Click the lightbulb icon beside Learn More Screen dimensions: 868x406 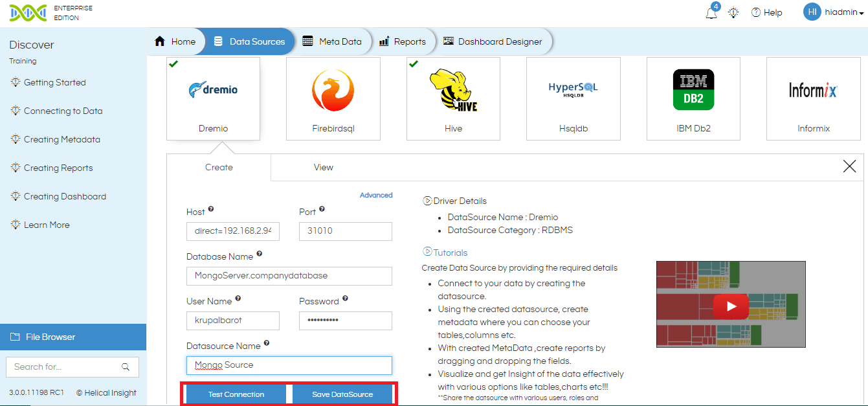pyautogui.click(x=16, y=225)
